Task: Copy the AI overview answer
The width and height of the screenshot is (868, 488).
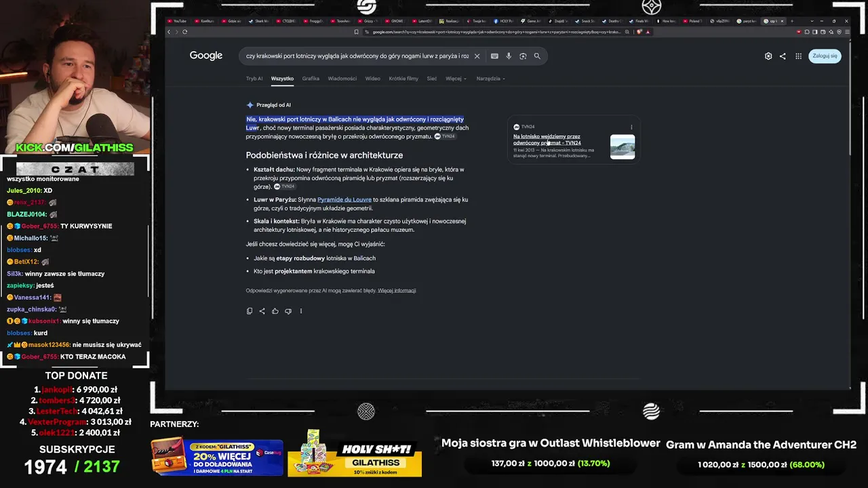Action: click(x=250, y=311)
